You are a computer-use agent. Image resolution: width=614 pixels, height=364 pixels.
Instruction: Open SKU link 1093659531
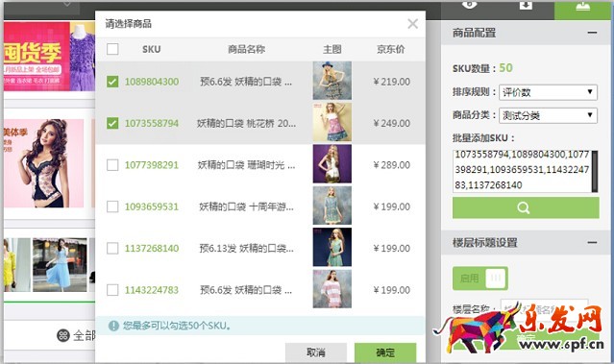(152, 206)
